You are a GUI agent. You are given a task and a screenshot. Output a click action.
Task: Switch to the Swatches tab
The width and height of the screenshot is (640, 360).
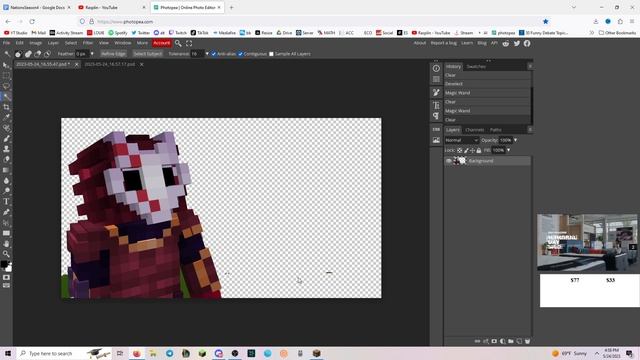[x=476, y=67]
